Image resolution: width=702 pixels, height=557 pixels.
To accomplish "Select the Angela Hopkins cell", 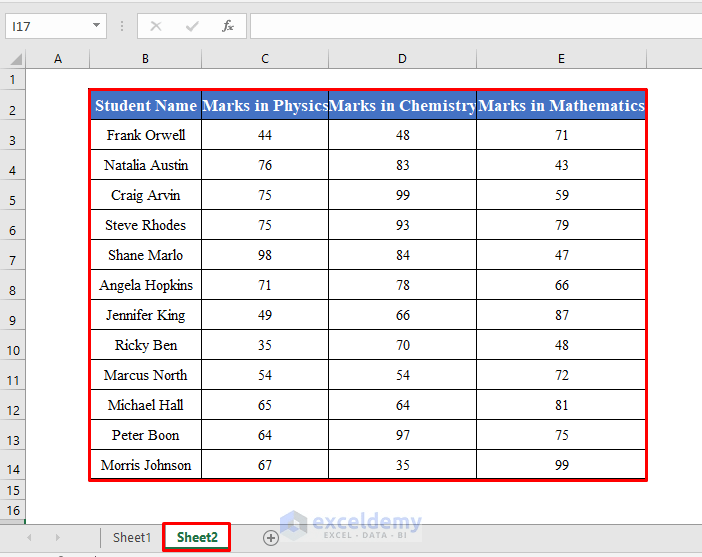I will pyautogui.click(x=146, y=285).
